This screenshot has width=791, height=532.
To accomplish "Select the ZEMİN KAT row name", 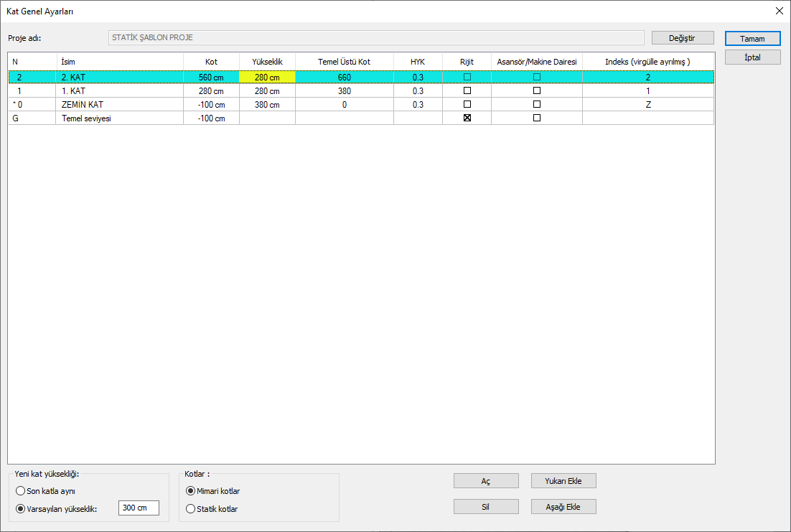I will click(83, 105).
